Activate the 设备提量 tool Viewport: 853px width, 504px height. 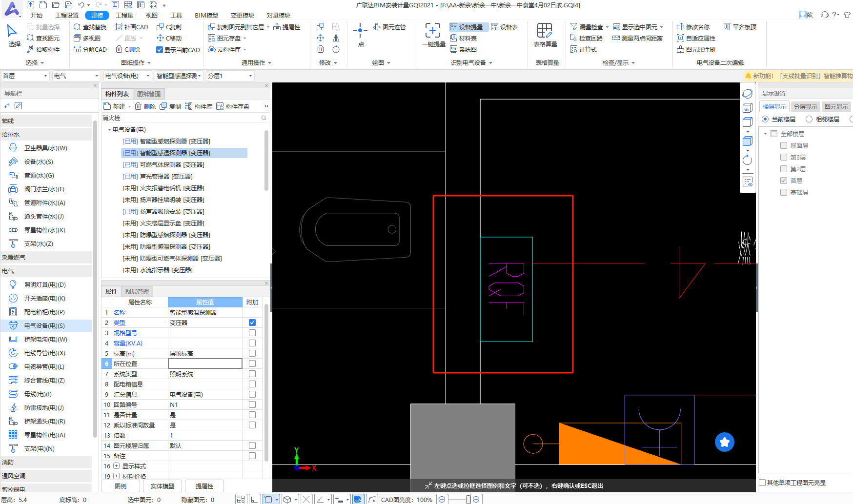click(467, 27)
